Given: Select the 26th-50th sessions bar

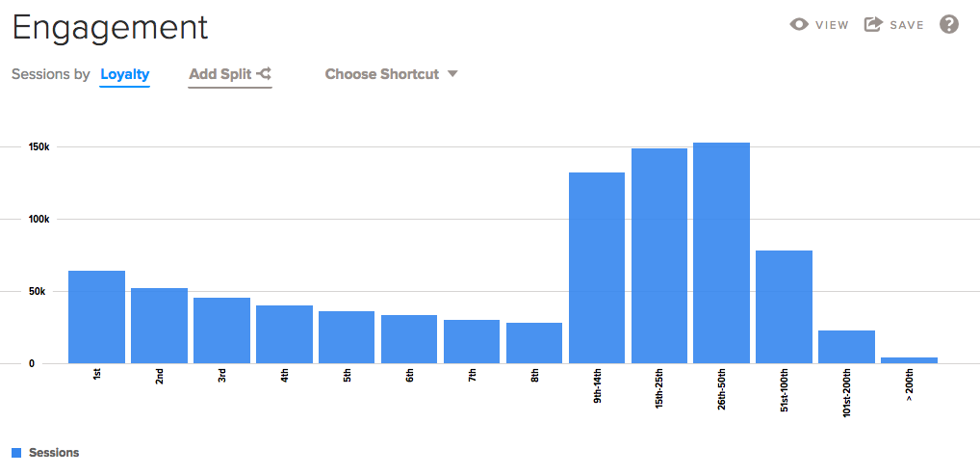Looking at the screenshot, I should (721, 253).
